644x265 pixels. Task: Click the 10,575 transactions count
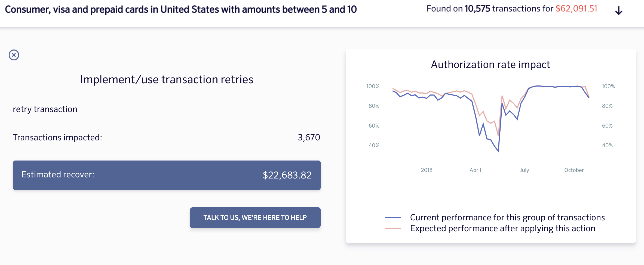477,9
